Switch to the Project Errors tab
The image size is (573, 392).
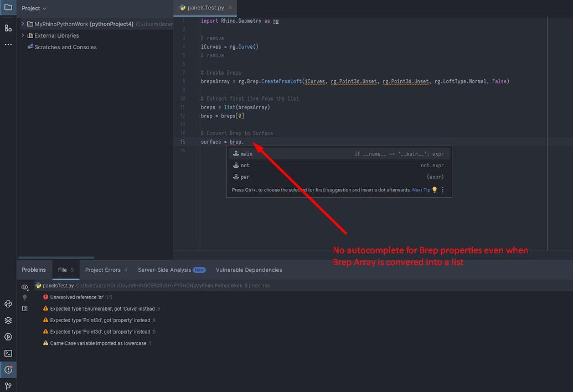(106, 270)
